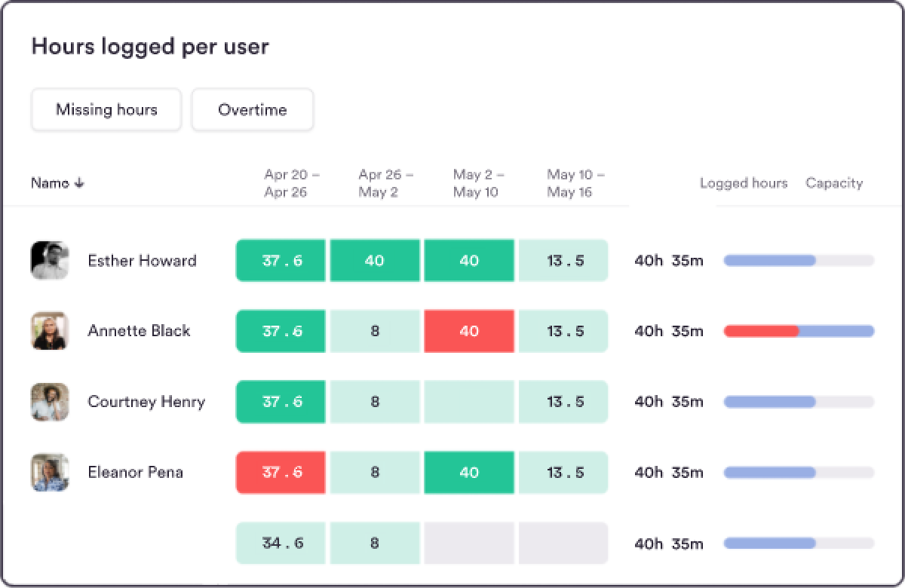
Task: Click the Capacity column header
Action: (x=834, y=183)
